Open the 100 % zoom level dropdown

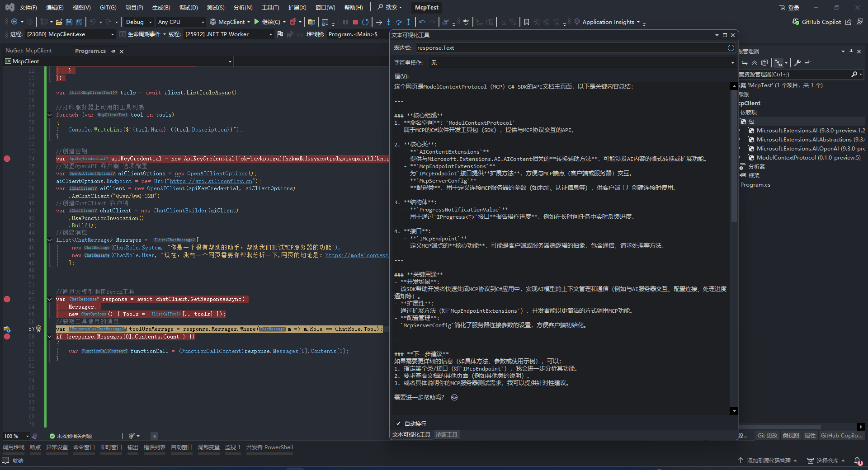16,436
